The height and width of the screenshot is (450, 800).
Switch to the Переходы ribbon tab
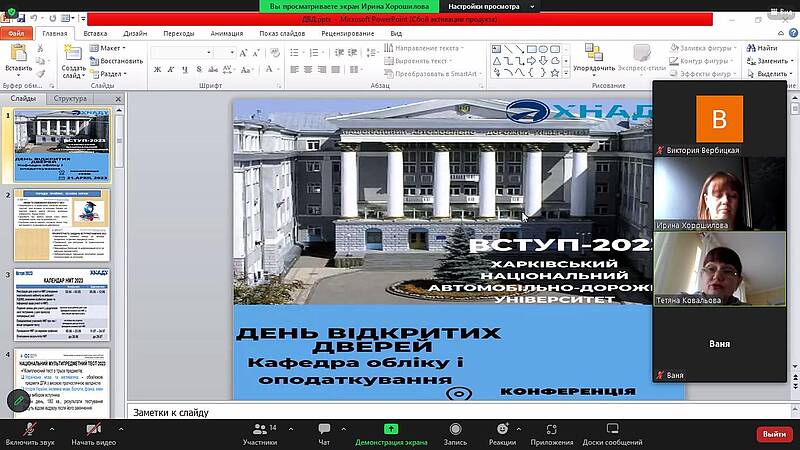(179, 33)
